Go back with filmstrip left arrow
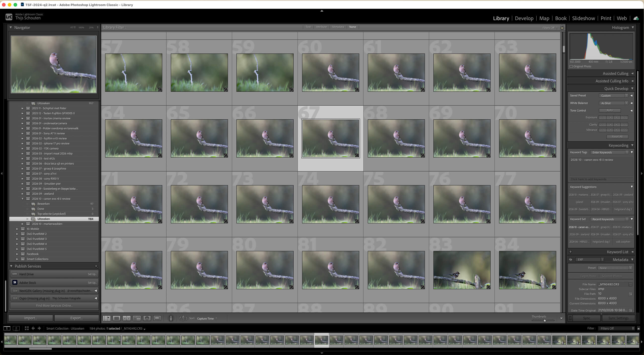Viewport: 644px width, 355px height. (x=33, y=328)
